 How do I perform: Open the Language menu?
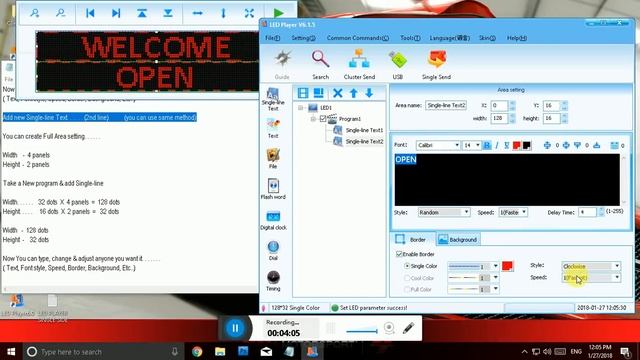pyautogui.click(x=450, y=38)
